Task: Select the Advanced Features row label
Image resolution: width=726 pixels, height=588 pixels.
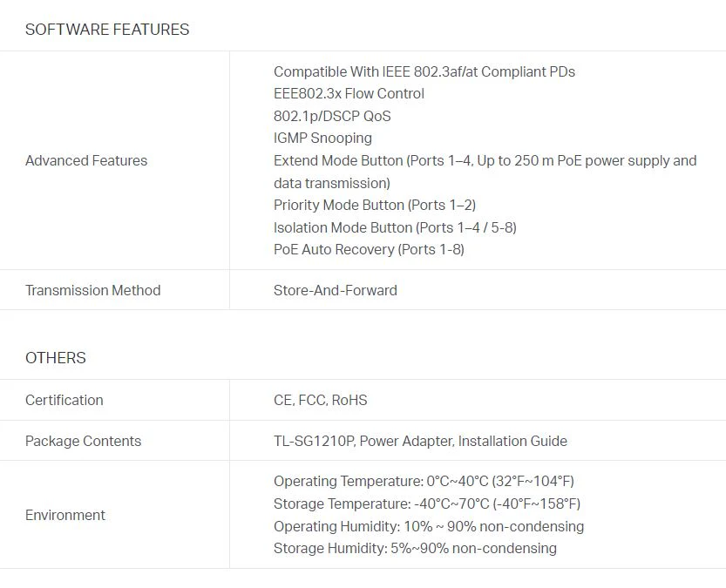Action: click(x=86, y=160)
